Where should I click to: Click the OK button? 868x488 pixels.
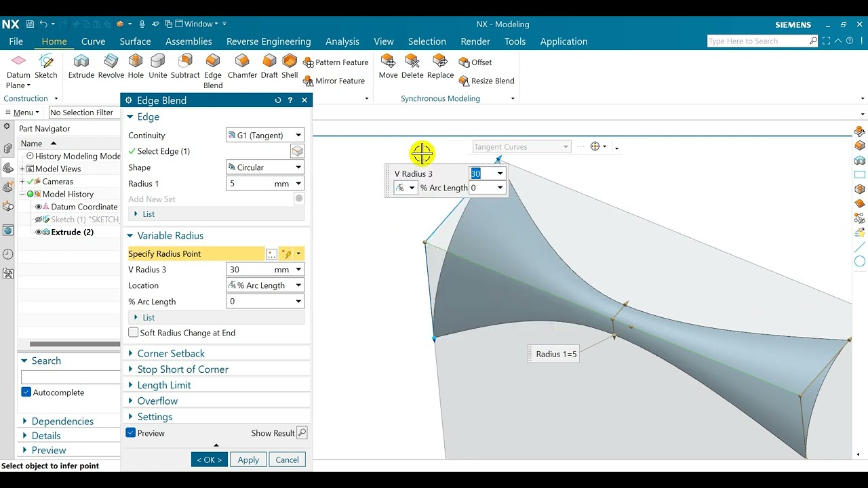click(210, 460)
